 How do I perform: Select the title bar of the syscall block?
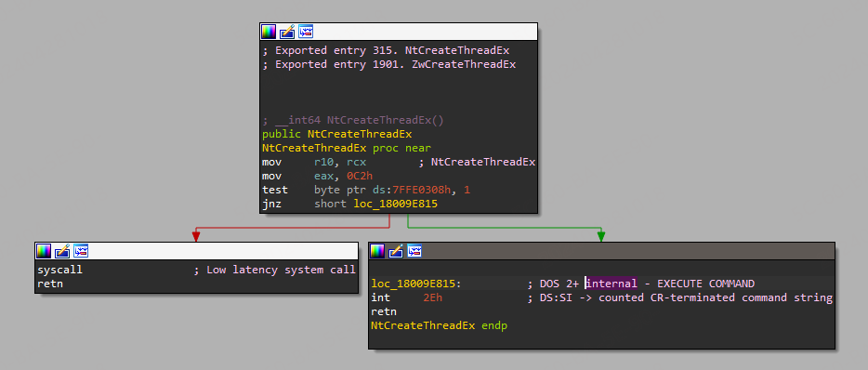point(196,251)
